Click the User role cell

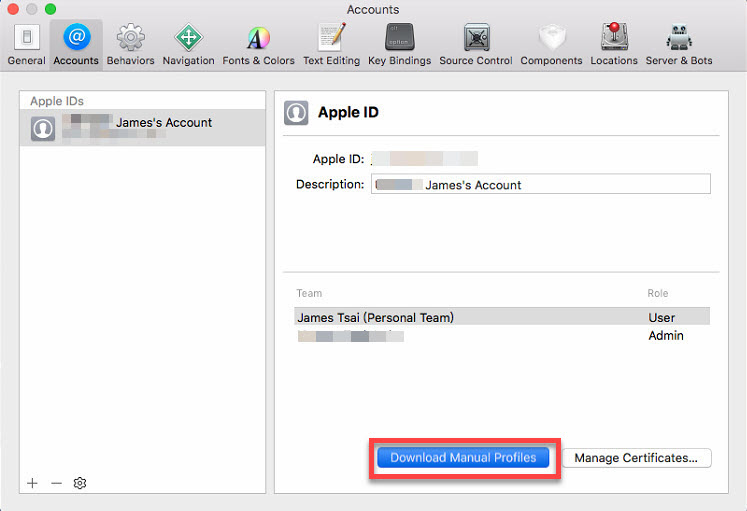[x=661, y=318]
